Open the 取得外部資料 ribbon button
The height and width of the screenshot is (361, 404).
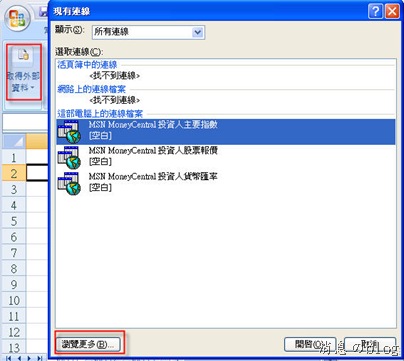click(23, 72)
